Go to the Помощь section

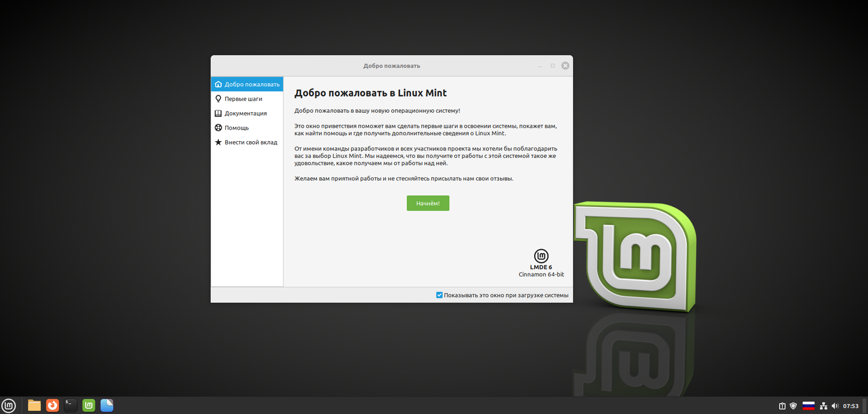click(x=247, y=128)
